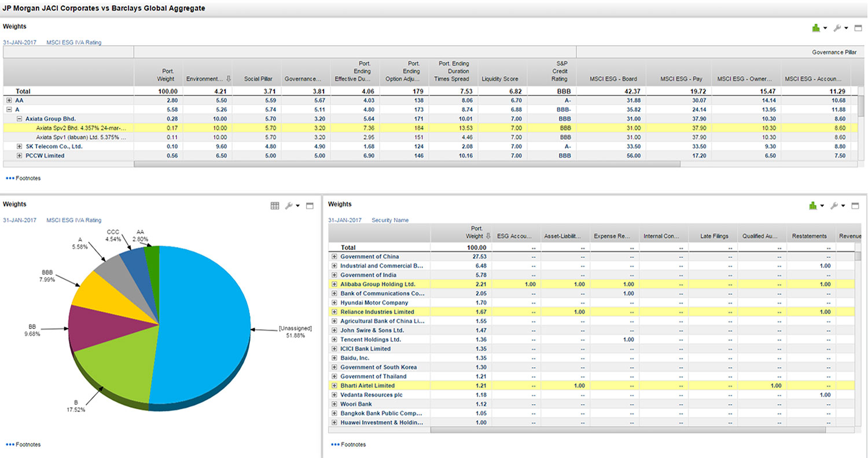Image resolution: width=868 pixels, height=458 pixels.
Task: Expand the AA rating row
Action: pos(9,100)
